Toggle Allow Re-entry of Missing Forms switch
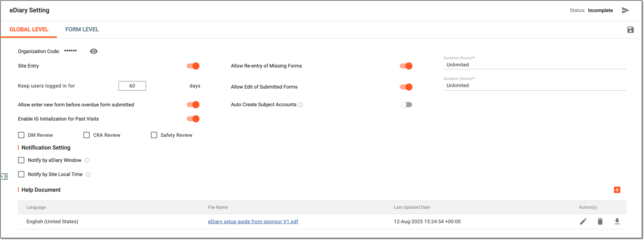 click(406, 66)
